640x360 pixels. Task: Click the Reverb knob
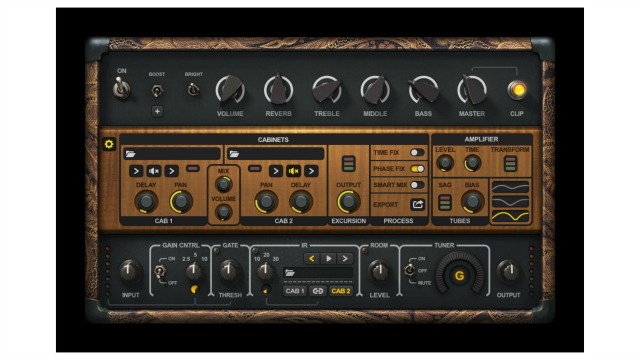278,89
